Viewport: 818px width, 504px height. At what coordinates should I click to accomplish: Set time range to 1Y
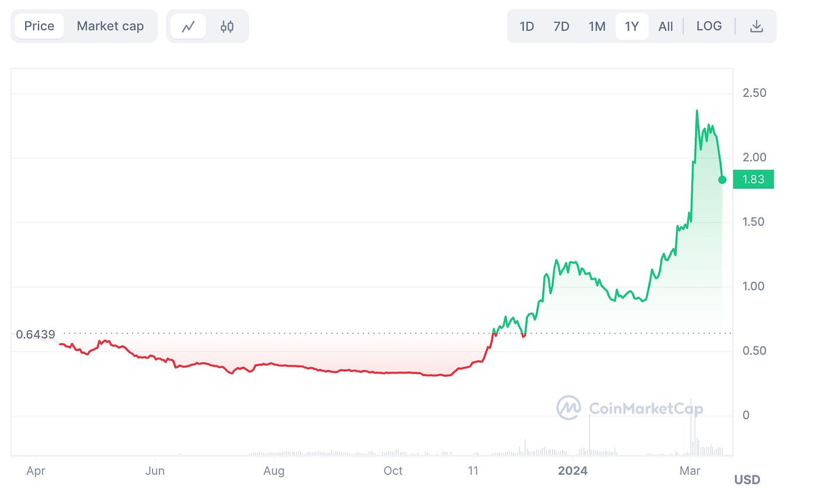632,26
